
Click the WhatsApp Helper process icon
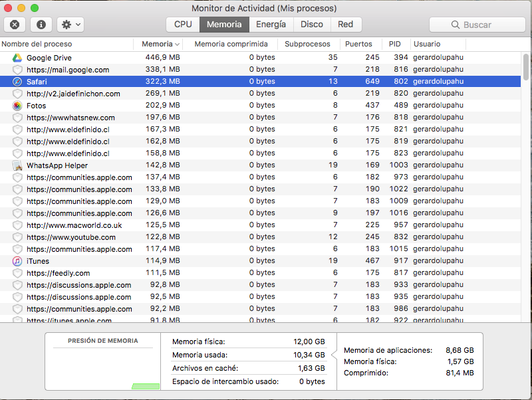(x=17, y=165)
